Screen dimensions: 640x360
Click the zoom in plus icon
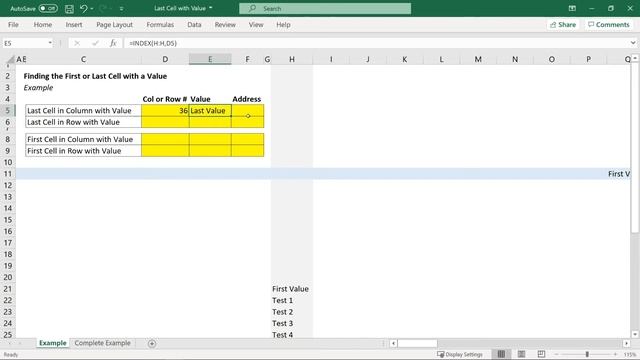[x=615, y=354]
